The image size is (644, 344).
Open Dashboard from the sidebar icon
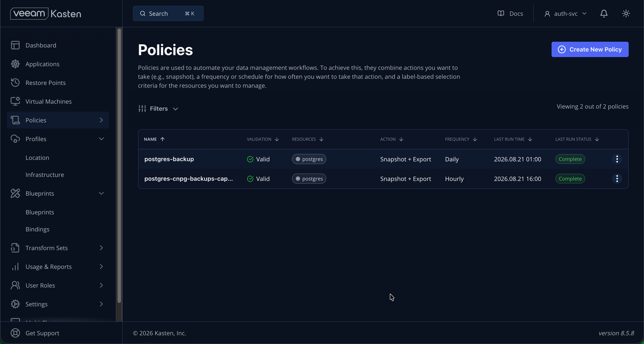coord(15,45)
